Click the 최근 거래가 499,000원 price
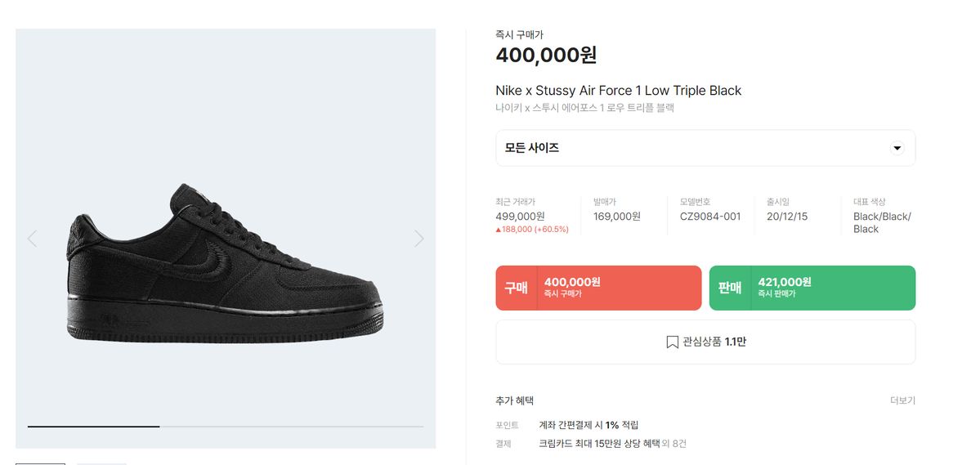This screenshot has width=980, height=465. (520, 217)
